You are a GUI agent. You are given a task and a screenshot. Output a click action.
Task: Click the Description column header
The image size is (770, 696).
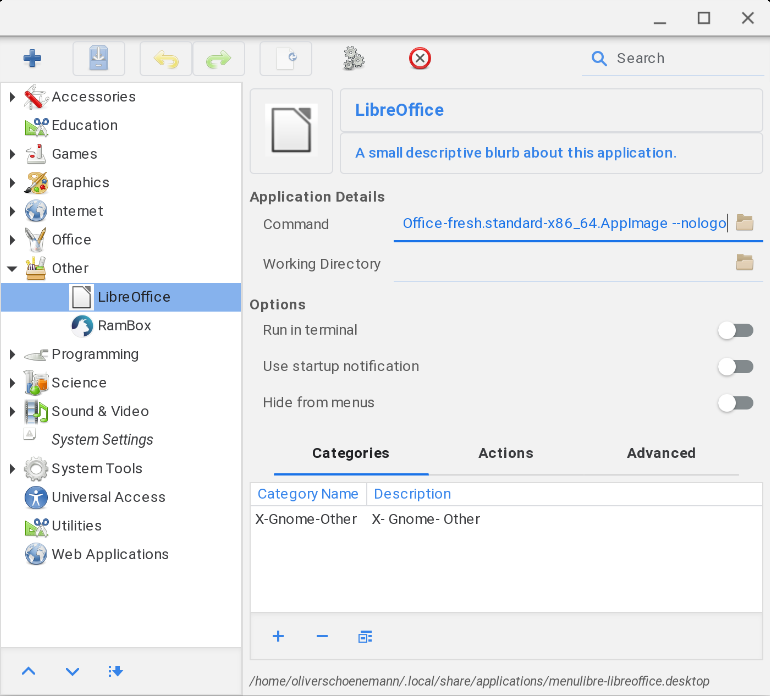(564, 494)
